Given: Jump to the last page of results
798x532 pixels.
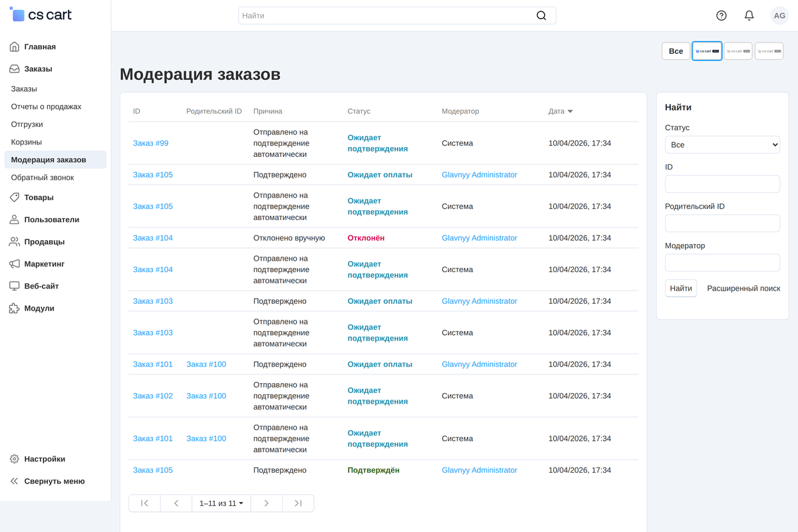Looking at the screenshot, I should click(298, 503).
